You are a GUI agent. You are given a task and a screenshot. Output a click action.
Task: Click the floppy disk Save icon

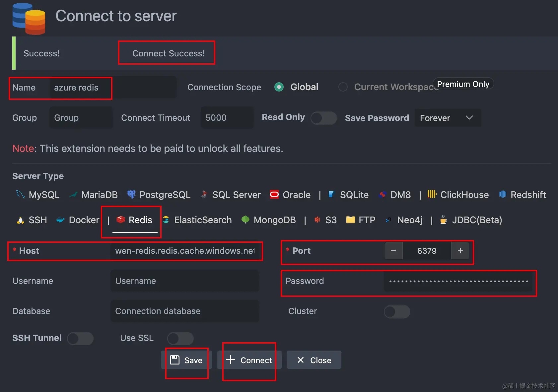coord(175,360)
